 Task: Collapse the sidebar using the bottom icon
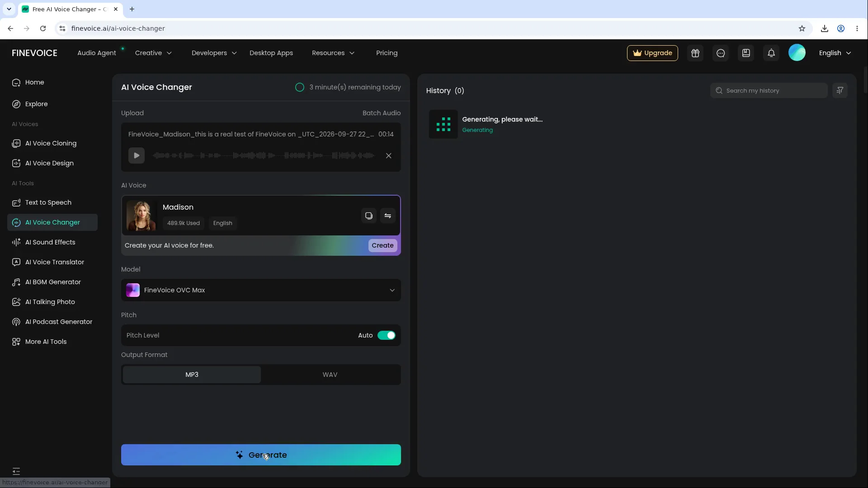(x=16, y=471)
